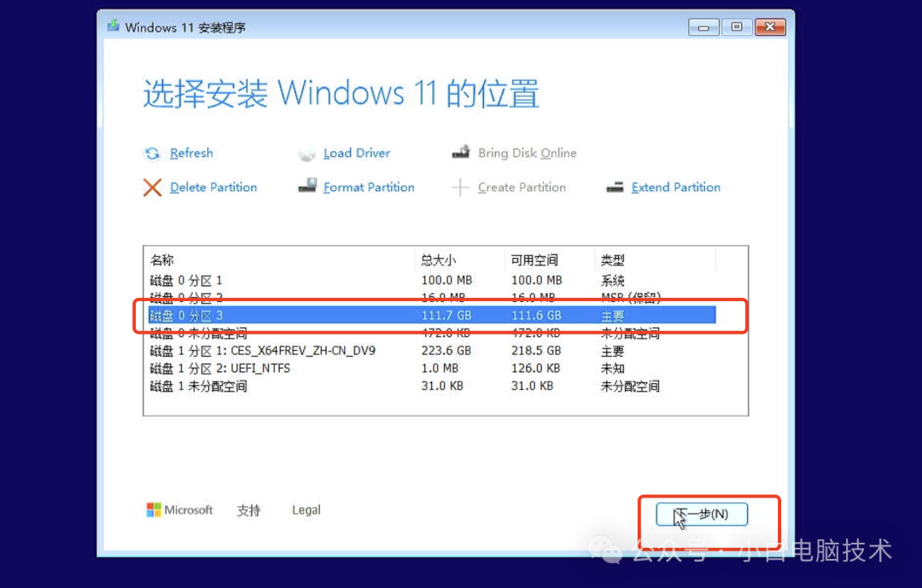Select the 磁盘 0 未分配空间 row
The height and width of the screenshot is (588, 922).
pos(432,334)
